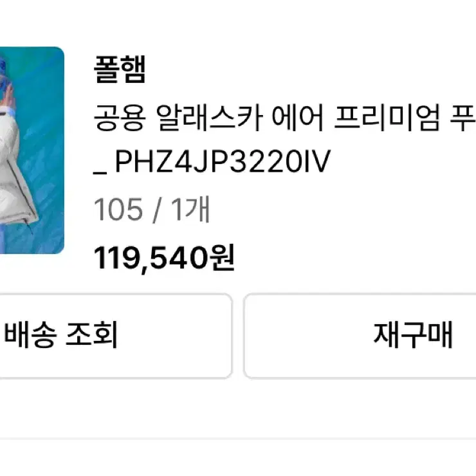Reorder using the 재구매 button
476x476 pixels.
(360, 336)
